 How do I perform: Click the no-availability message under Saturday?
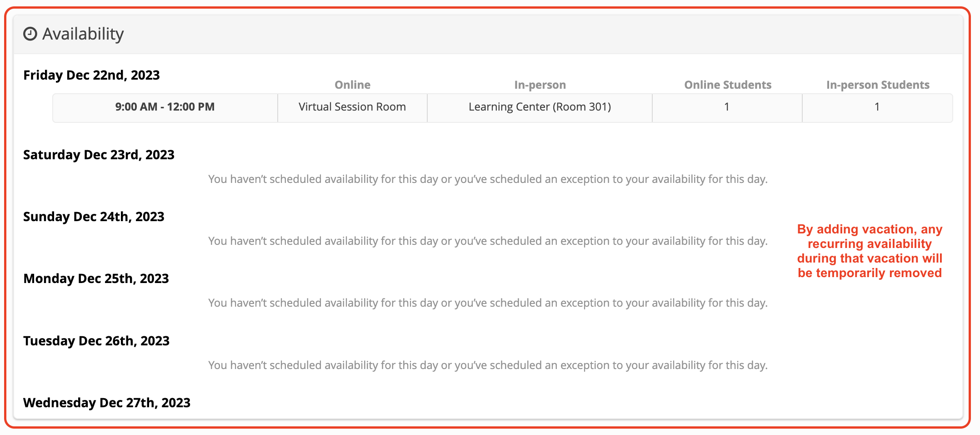pos(488,179)
